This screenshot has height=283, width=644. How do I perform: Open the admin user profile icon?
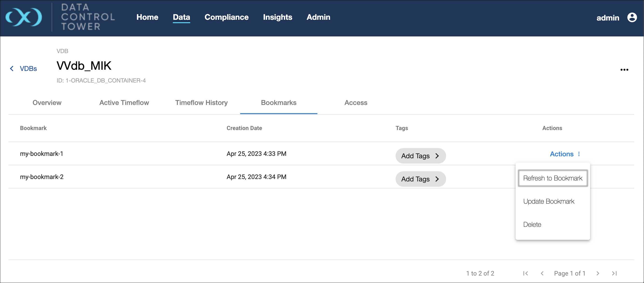click(632, 17)
